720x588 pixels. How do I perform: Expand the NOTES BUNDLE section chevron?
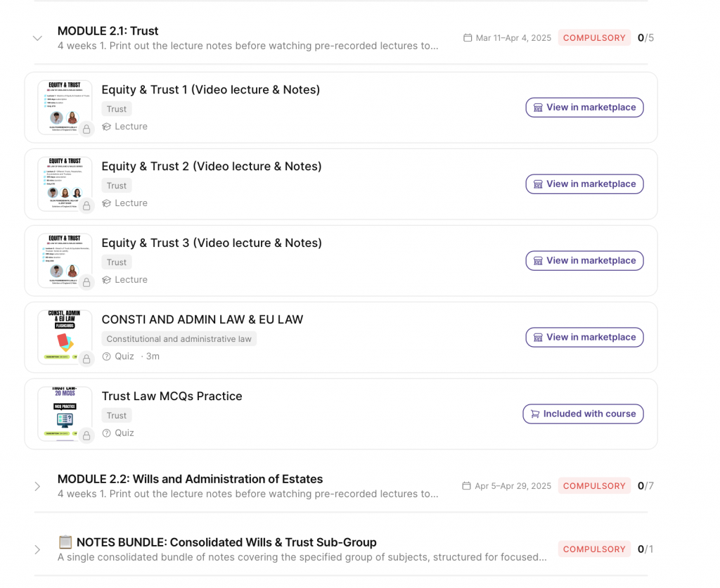click(x=38, y=549)
